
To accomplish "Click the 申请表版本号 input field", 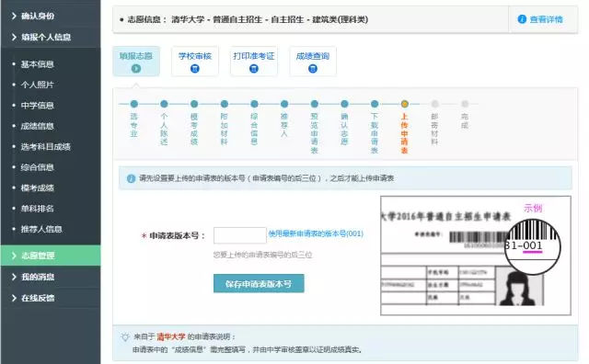I will click(x=240, y=235).
